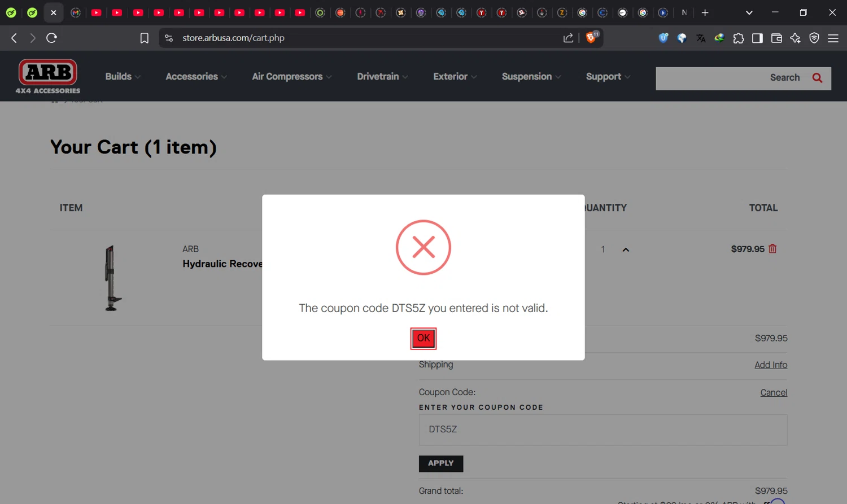Switch to the Gmail tab
847x504 pixels.
pyautogui.click(x=76, y=12)
